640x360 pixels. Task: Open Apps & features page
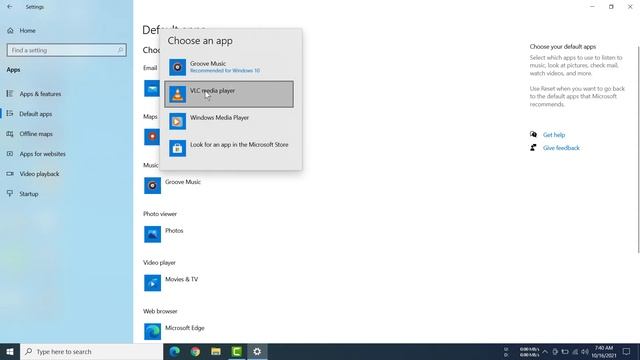tap(40, 94)
